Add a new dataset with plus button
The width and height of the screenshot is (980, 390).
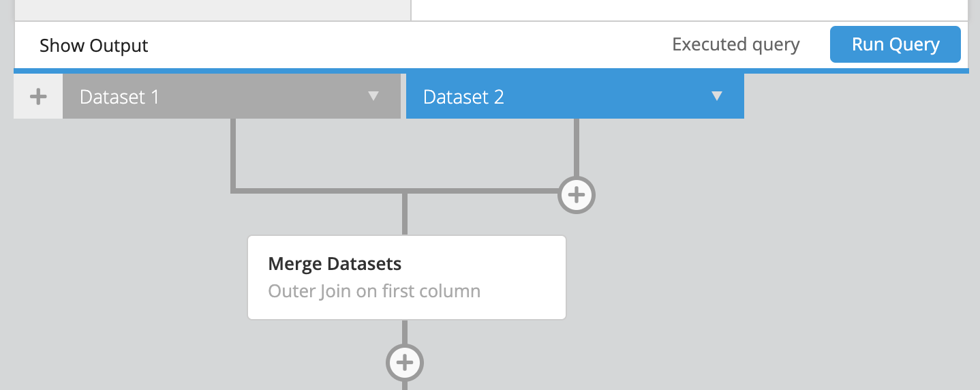click(38, 97)
